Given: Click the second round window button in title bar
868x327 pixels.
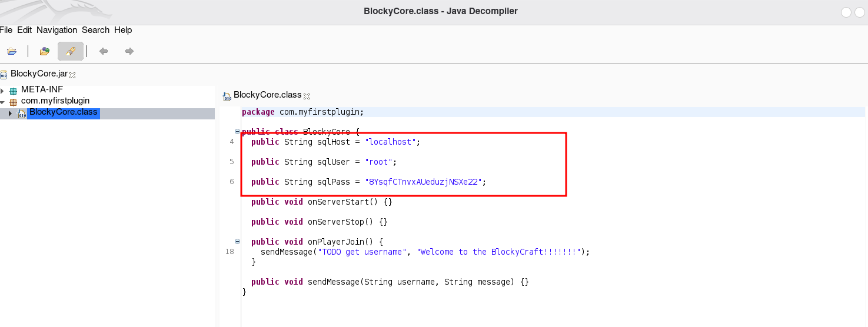Looking at the screenshot, I should point(860,12).
